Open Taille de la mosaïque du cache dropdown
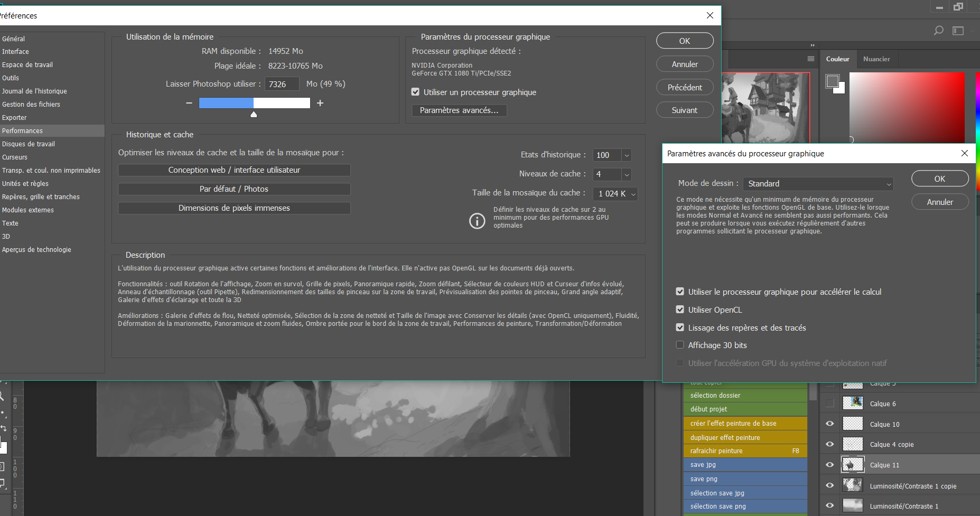Screen dimensions: 980x516 coord(633,194)
